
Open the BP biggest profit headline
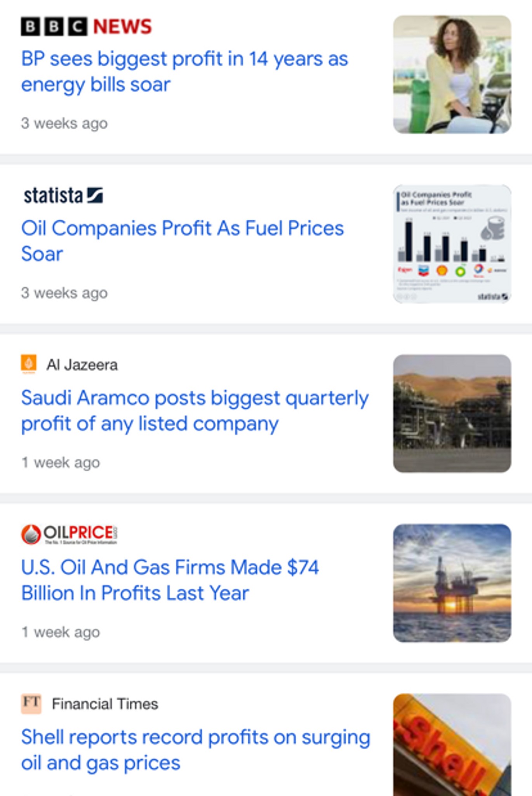tap(184, 72)
